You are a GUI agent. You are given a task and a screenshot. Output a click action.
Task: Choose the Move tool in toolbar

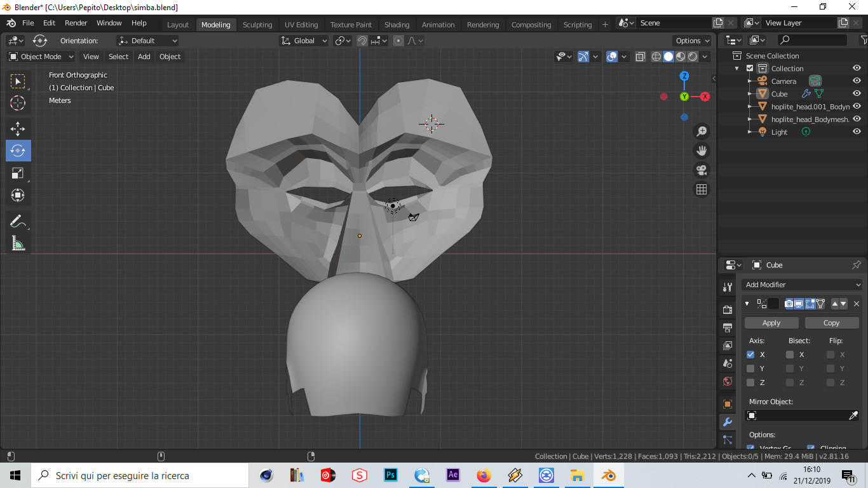18,129
